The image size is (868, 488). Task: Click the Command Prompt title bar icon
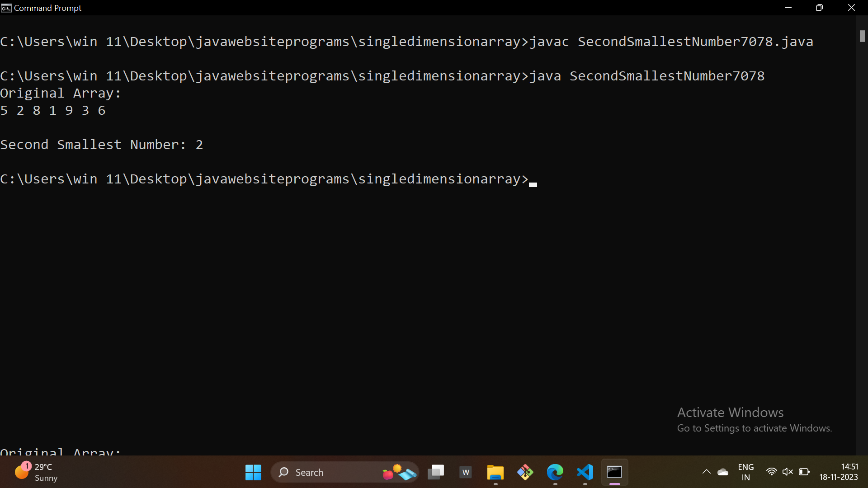point(6,8)
